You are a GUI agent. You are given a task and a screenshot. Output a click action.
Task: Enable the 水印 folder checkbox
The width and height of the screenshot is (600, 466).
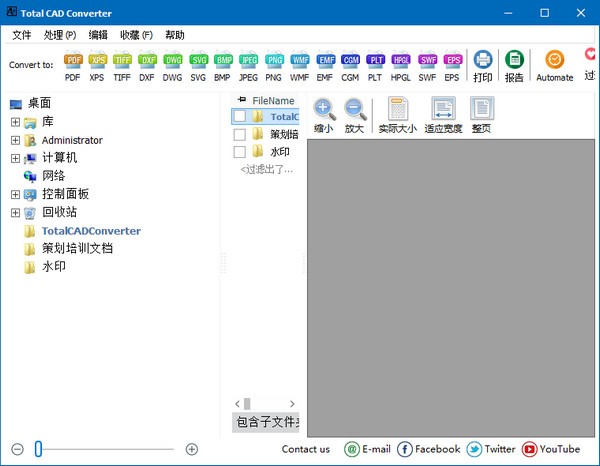pyautogui.click(x=239, y=152)
